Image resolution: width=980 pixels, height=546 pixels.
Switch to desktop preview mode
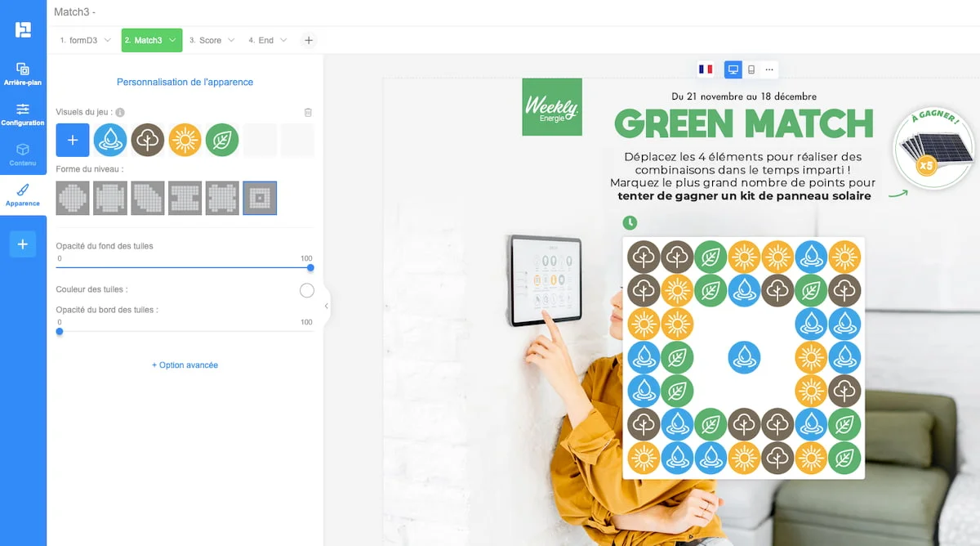733,69
